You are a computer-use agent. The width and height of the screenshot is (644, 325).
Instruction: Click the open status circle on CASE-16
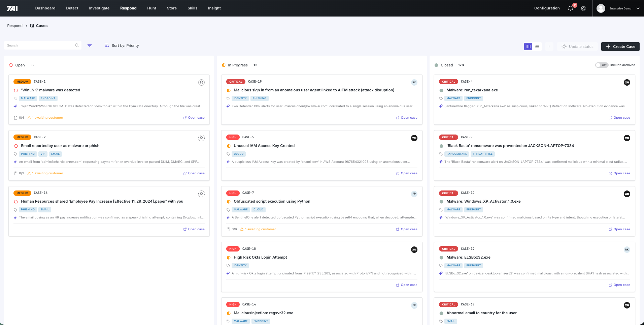pyautogui.click(x=16, y=202)
